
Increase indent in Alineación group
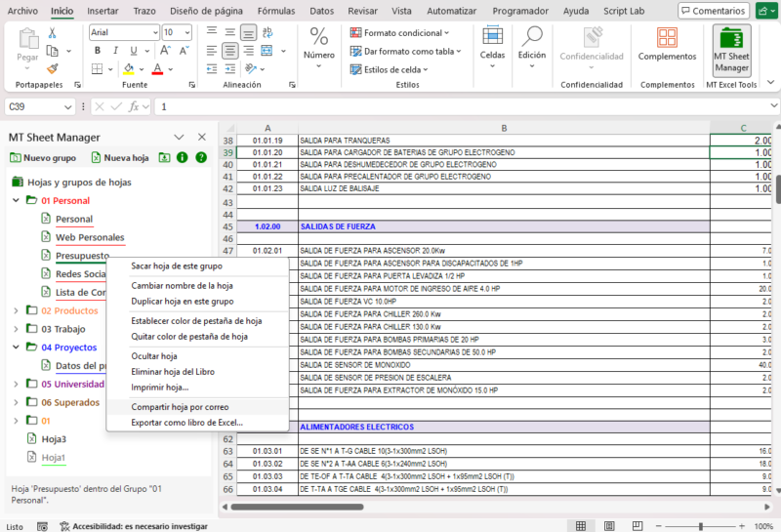click(229, 68)
